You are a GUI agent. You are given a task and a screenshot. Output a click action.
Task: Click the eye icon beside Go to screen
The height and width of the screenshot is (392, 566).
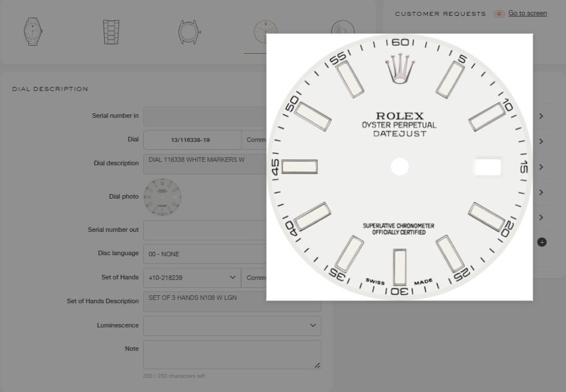pyautogui.click(x=499, y=14)
